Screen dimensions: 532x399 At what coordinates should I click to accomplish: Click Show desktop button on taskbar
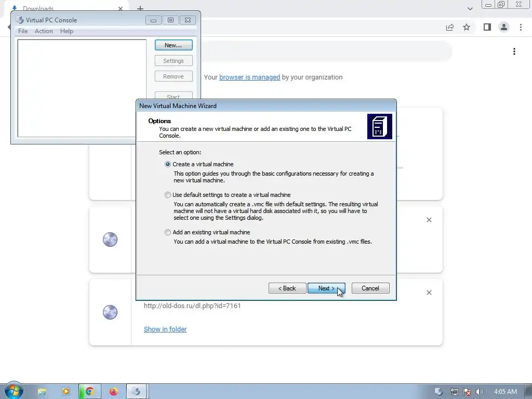[x=528, y=392]
